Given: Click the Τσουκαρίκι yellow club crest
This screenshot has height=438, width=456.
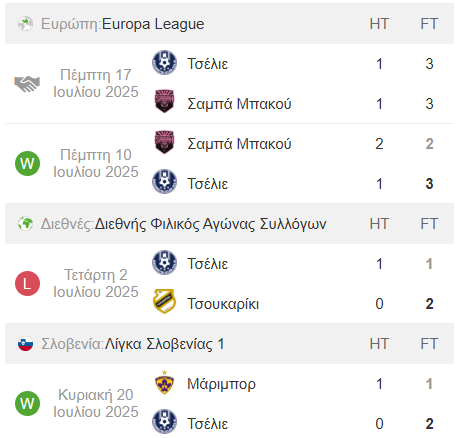Looking at the screenshot, I should pyautogui.click(x=164, y=302).
